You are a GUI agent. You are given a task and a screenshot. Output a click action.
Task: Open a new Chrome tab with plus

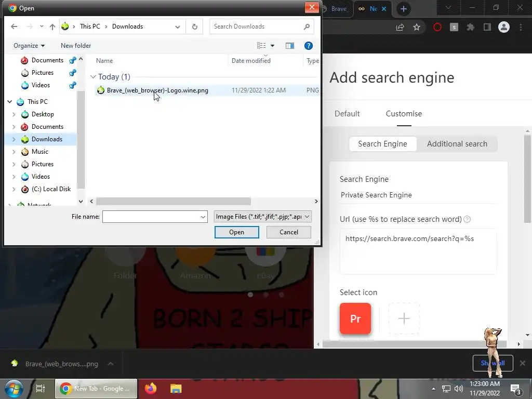point(403,9)
